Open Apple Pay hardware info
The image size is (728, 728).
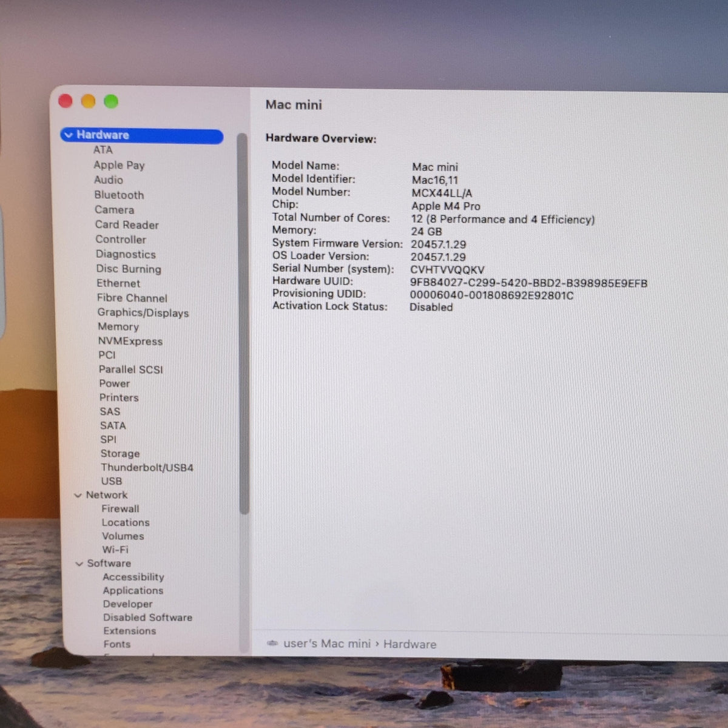click(119, 165)
